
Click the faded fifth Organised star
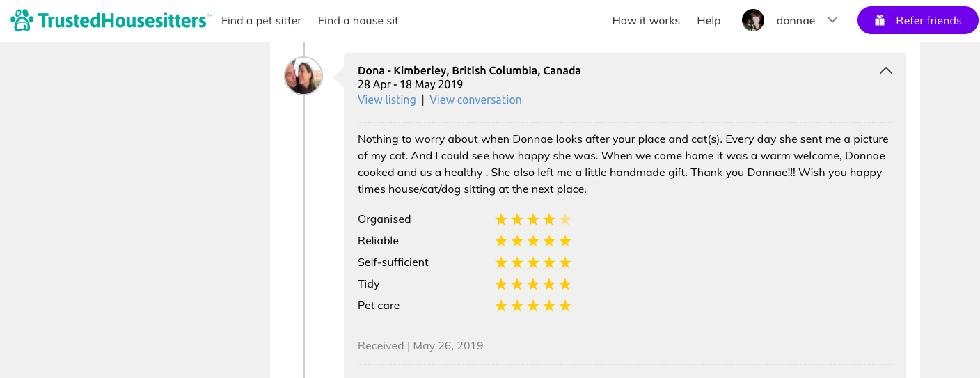[565, 220]
